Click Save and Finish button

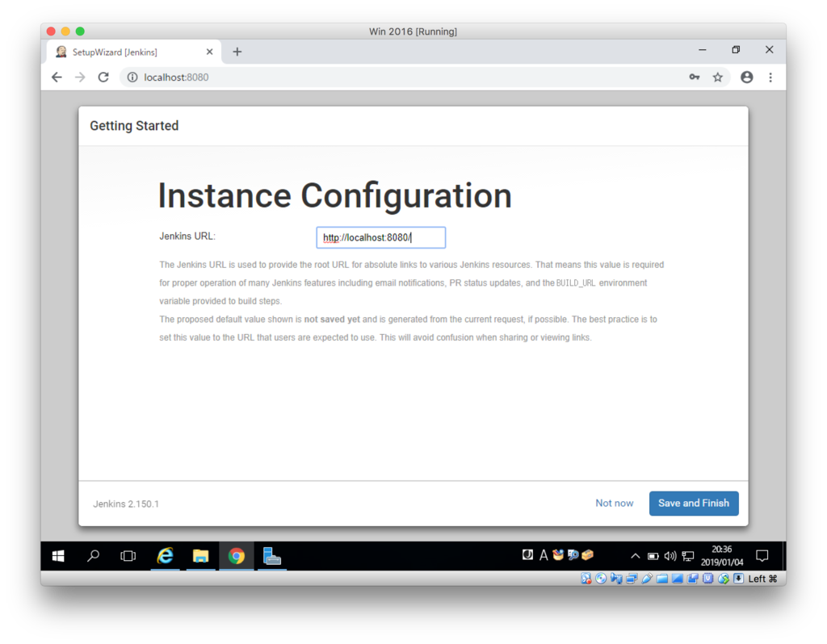coord(694,504)
